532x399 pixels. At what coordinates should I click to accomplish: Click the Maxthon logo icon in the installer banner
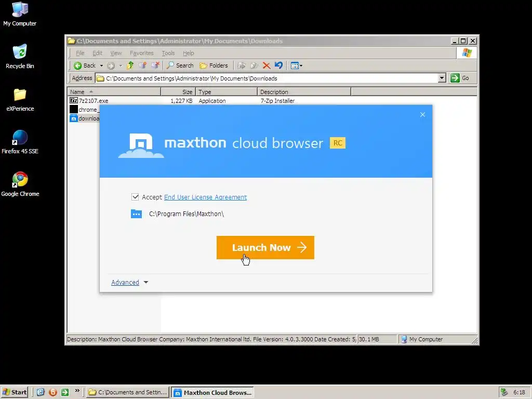pos(141,145)
